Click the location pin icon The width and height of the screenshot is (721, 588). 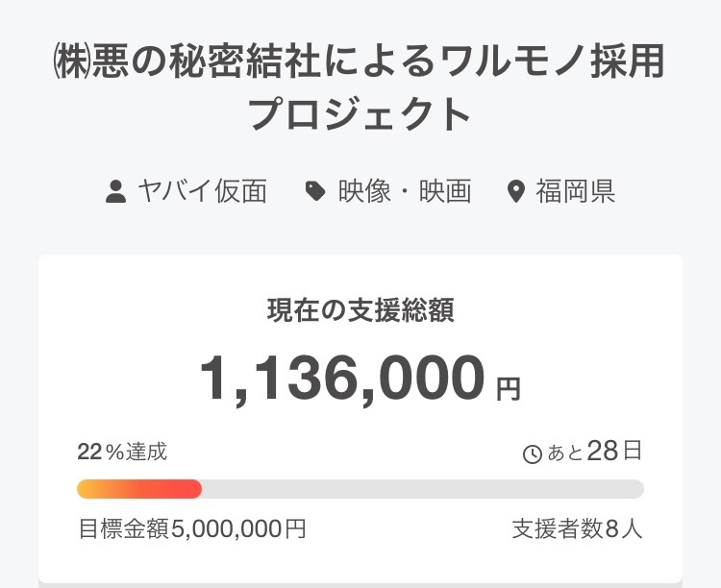516,192
